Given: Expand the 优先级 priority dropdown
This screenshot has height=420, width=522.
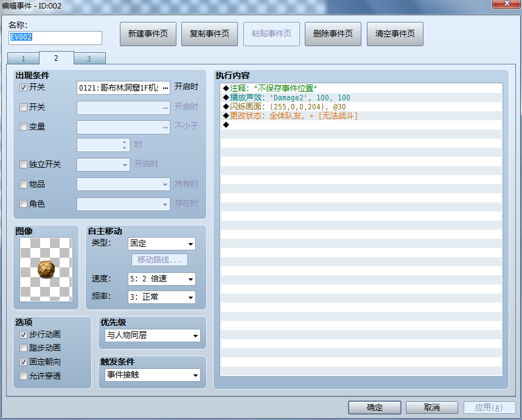Looking at the screenshot, I should (153, 336).
